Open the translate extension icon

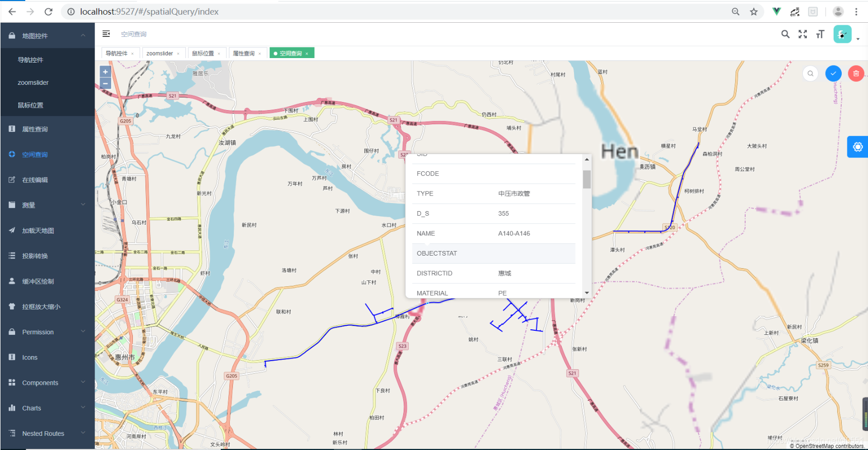[x=795, y=12]
